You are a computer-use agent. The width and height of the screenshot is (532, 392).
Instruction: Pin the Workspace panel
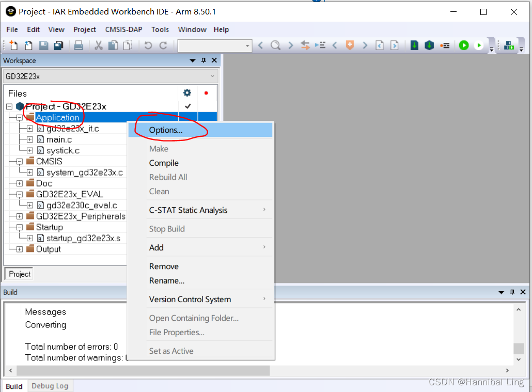pyautogui.click(x=204, y=60)
